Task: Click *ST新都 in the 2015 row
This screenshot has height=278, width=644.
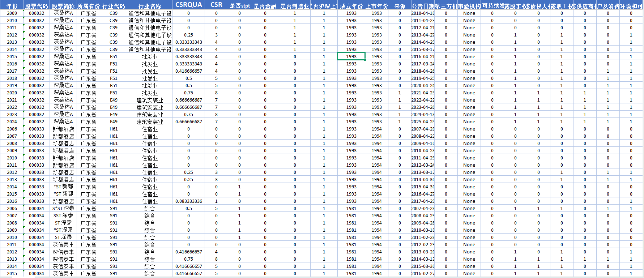Action: pyautogui.click(x=63, y=194)
